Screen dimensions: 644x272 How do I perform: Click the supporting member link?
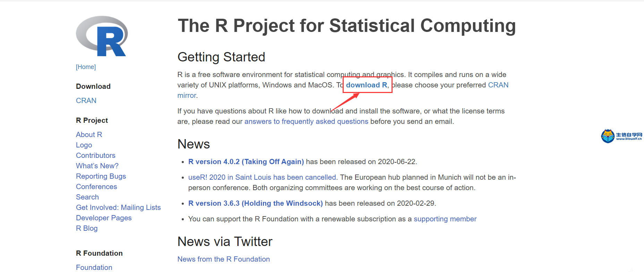point(445,219)
